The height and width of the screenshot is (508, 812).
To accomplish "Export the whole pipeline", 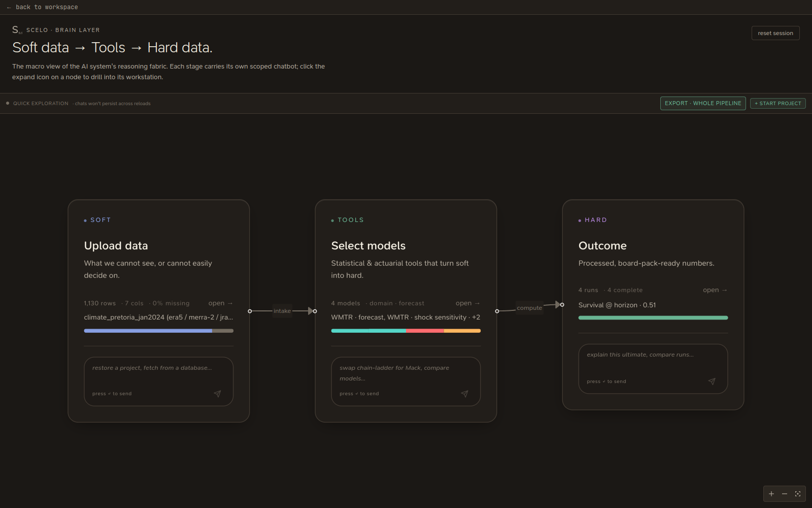I will [x=703, y=103].
